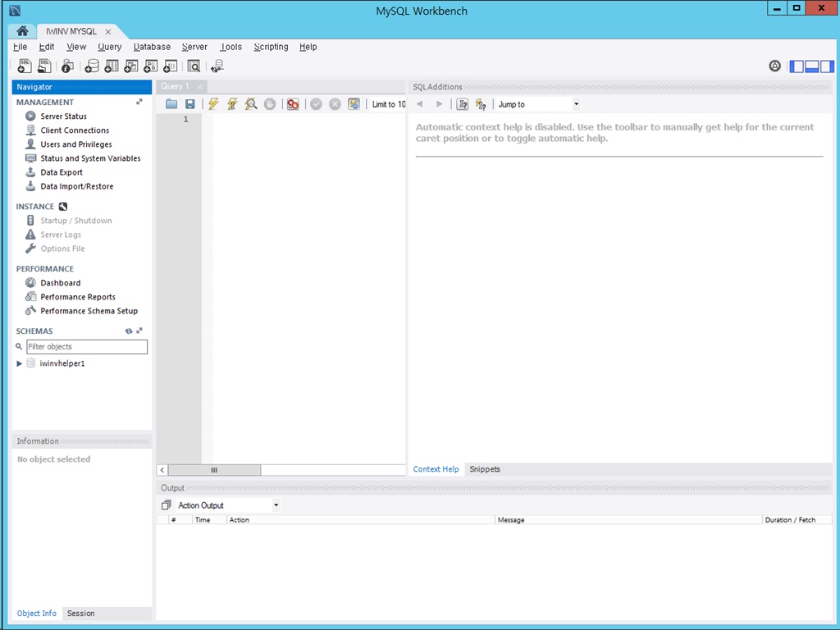Open the Server menu
The image size is (840, 630).
click(194, 47)
